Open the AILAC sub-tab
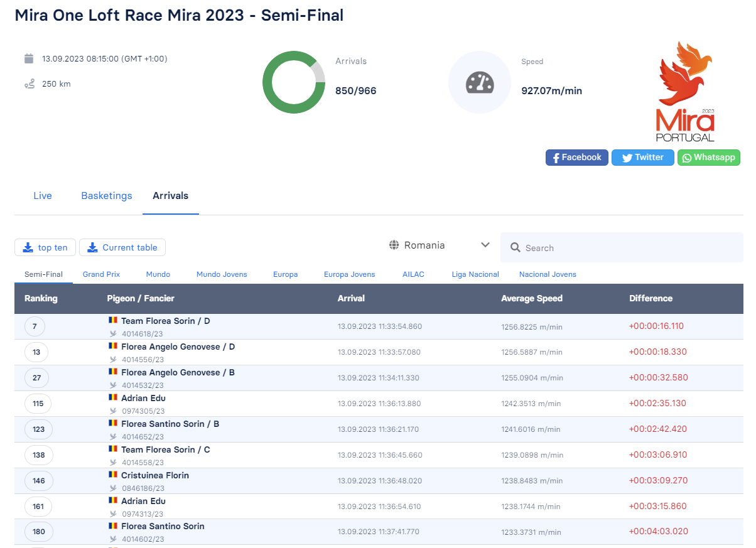This screenshot has width=756, height=548. (x=413, y=274)
